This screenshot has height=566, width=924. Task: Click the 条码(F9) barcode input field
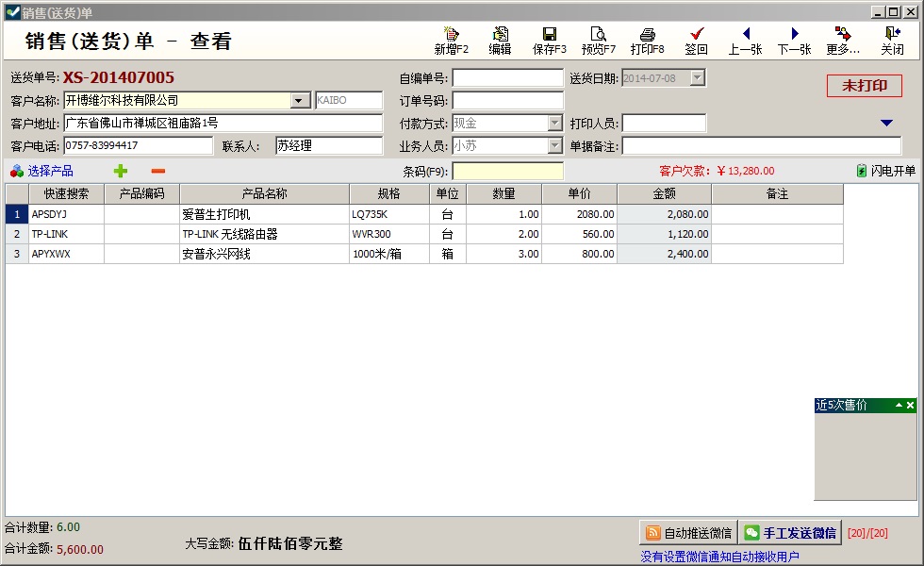click(x=507, y=172)
